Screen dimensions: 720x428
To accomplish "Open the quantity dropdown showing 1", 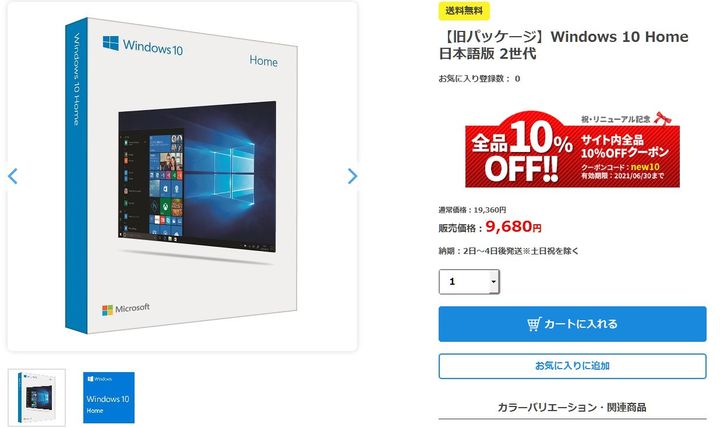I will click(x=469, y=282).
